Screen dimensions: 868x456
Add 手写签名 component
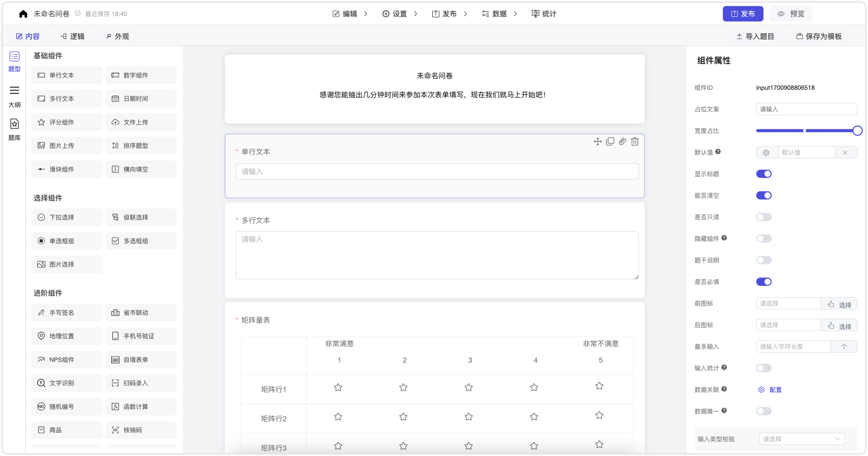pos(67,313)
